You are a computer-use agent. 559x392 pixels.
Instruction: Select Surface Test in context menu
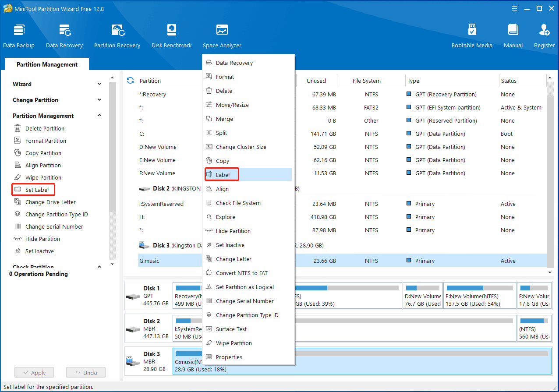click(x=248, y=329)
